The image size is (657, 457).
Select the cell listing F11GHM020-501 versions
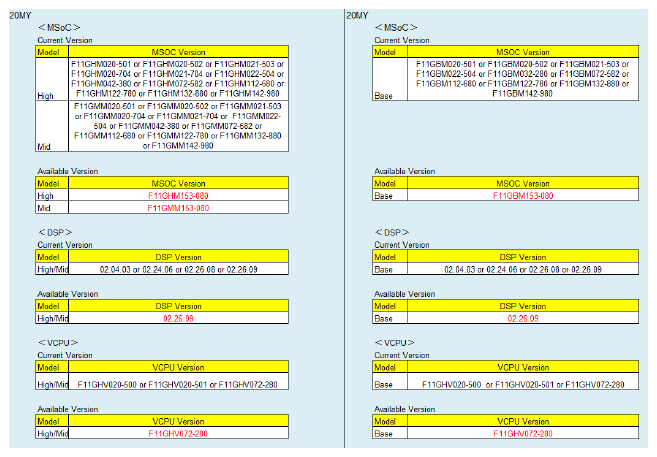[x=178, y=78]
